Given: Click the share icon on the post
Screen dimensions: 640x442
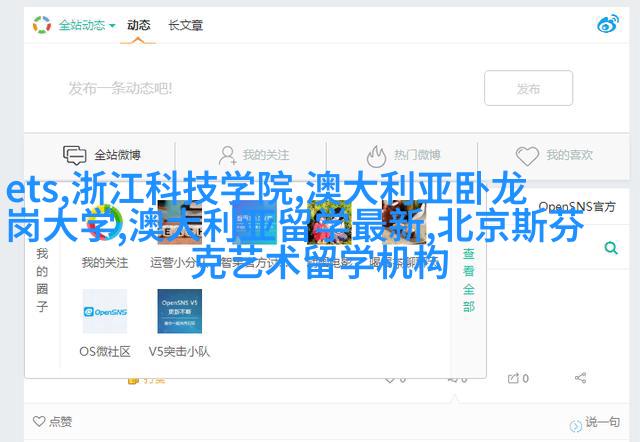Looking at the screenshot, I should pos(580,378).
